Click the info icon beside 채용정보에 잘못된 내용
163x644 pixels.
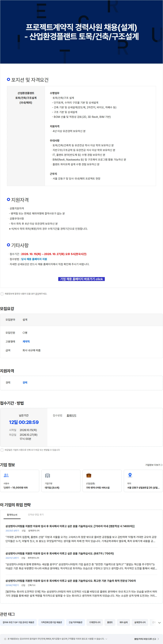click(2, 294)
